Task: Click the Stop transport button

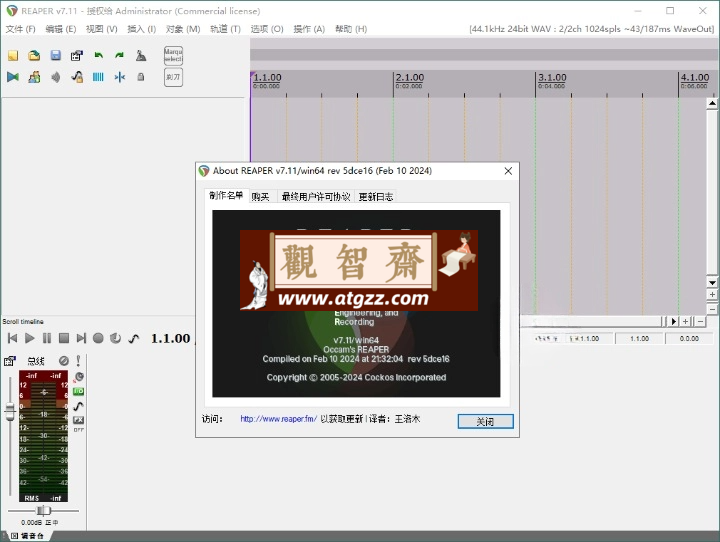Action: coord(64,339)
